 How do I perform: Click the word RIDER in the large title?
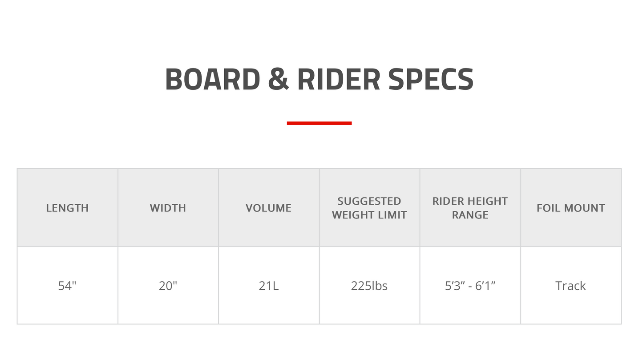pos(338,80)
